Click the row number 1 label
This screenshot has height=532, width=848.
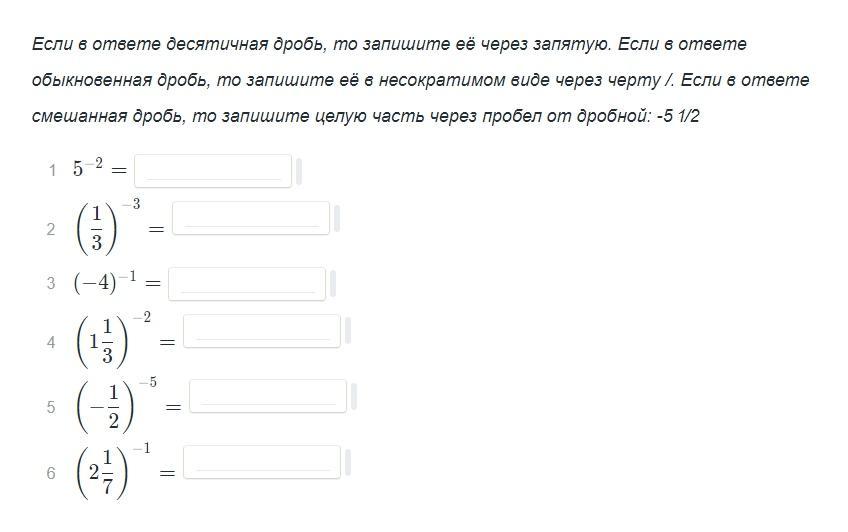(52, 171)
